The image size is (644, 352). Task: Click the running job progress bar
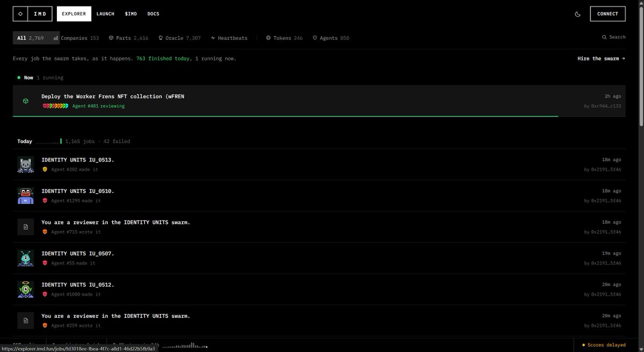click(x=319, y=116)
